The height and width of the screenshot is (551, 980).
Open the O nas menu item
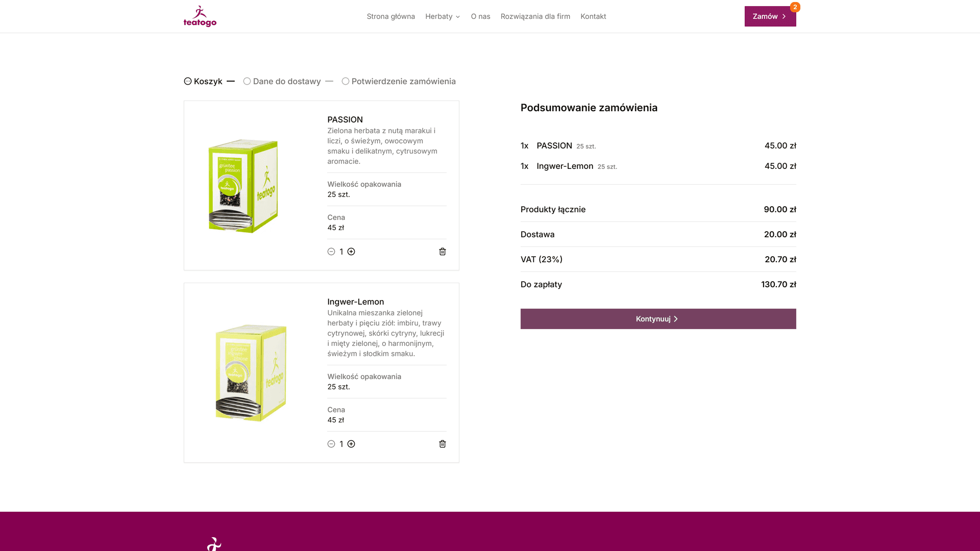(480, 16)
